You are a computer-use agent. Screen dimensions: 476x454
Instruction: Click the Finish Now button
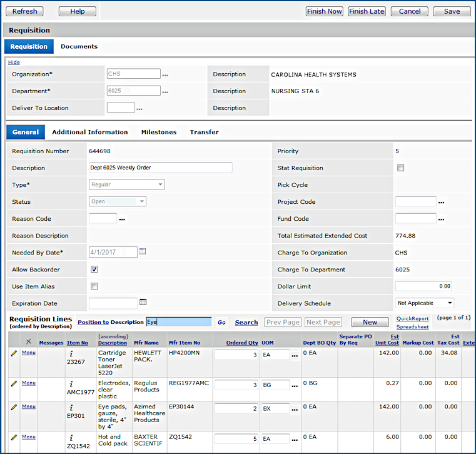coord(324,11)
